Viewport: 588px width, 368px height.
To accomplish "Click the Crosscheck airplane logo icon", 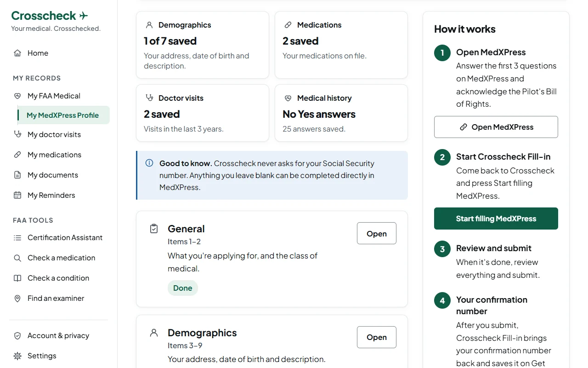I will (x=84, y=16).
